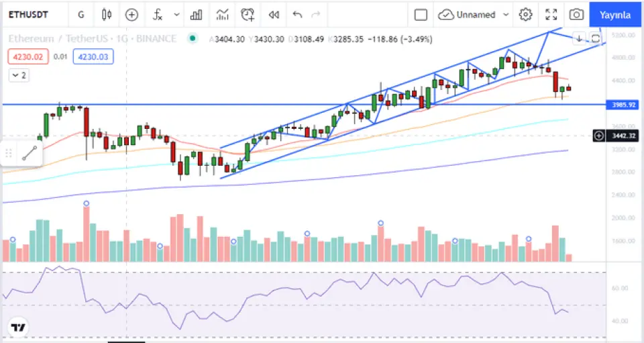Expand the collapsed indicators legend showing 2
The image size is (644, 343).
(19, 75)
